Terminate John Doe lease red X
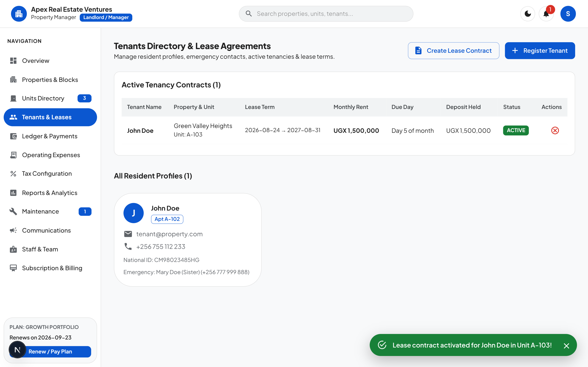Viewport: 588px width, 367px height. tap(555, 131)
